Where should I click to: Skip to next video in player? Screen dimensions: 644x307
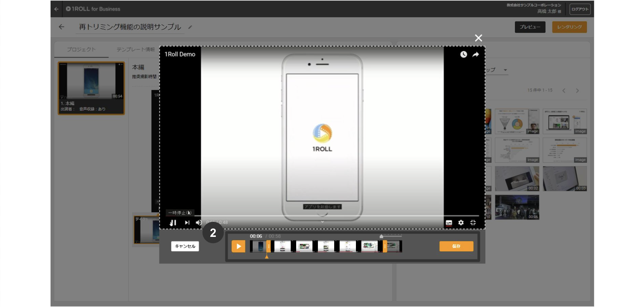pyautogui.click(x=187, y=223)
